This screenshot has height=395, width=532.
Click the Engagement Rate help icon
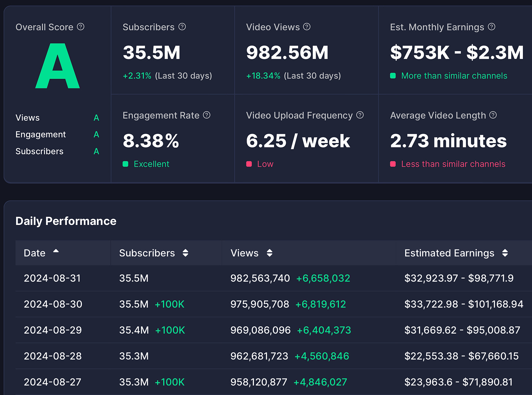[207, 115]
